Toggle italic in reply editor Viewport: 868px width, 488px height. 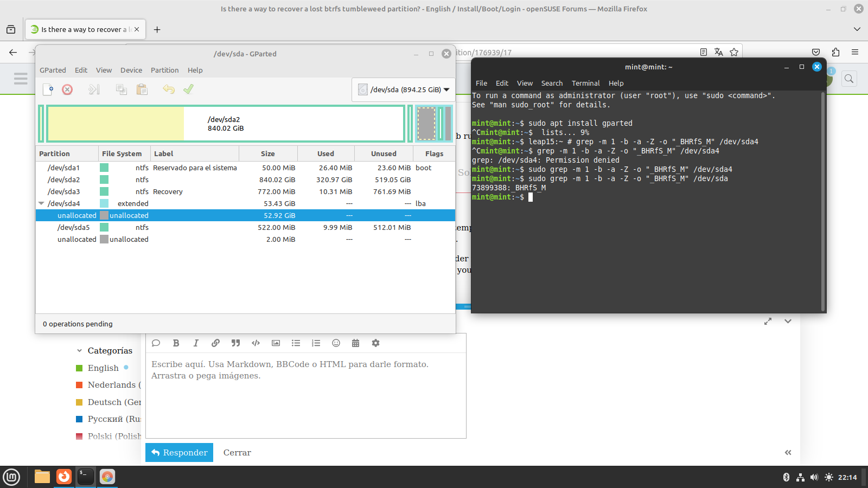point(196,343)
